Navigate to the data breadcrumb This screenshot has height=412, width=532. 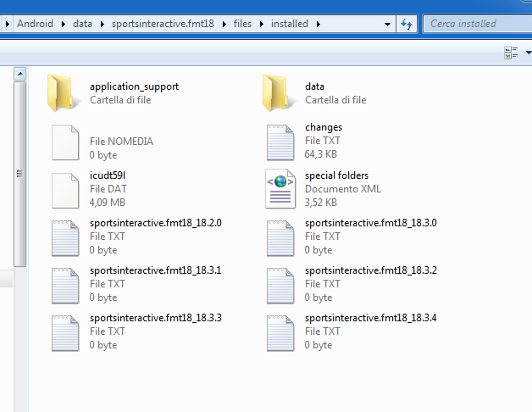click(x=82, y=24)
